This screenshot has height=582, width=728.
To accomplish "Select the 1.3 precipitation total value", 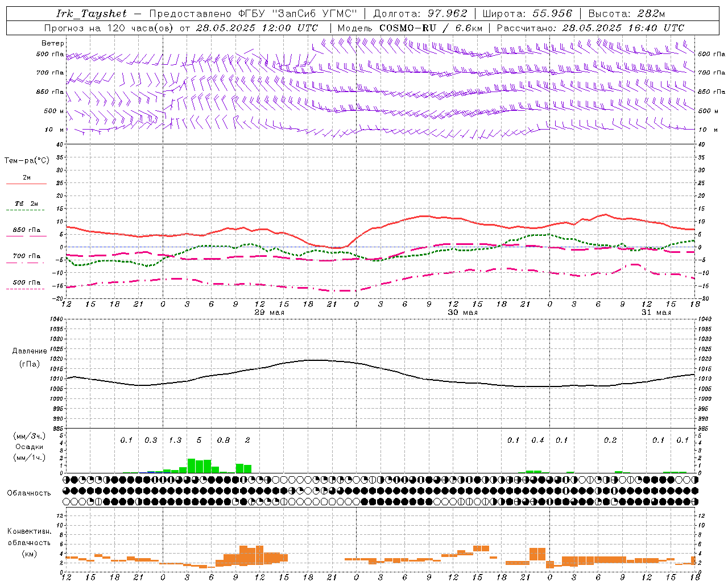I will [175, 440].
